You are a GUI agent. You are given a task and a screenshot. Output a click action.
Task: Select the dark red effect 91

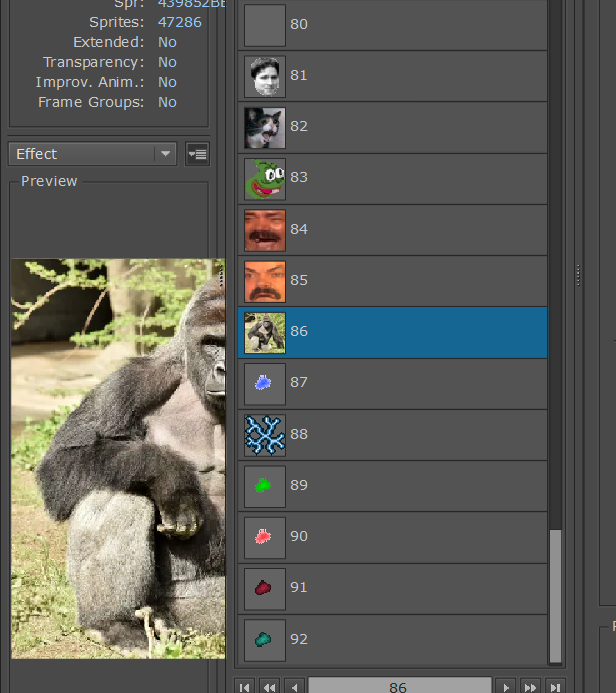pyautogui.click(x=392, y=588)
